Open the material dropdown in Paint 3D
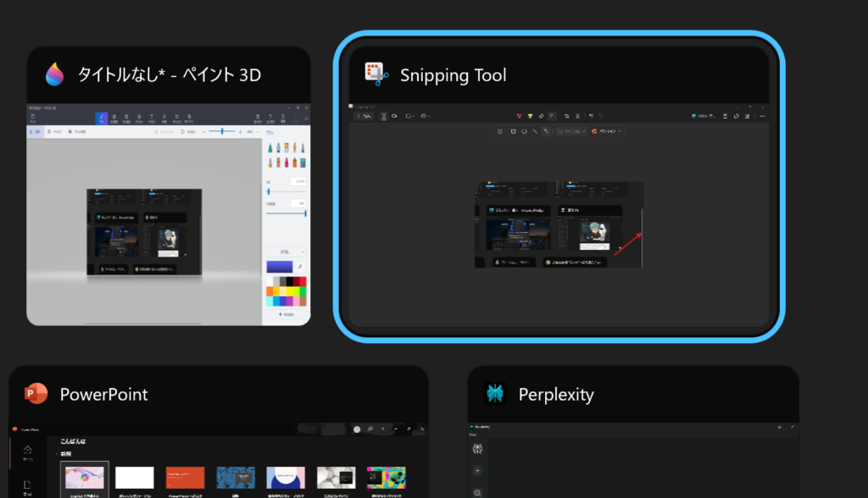Image resolution: width=868 pixels, height=498 pixels. coord(286,252)
